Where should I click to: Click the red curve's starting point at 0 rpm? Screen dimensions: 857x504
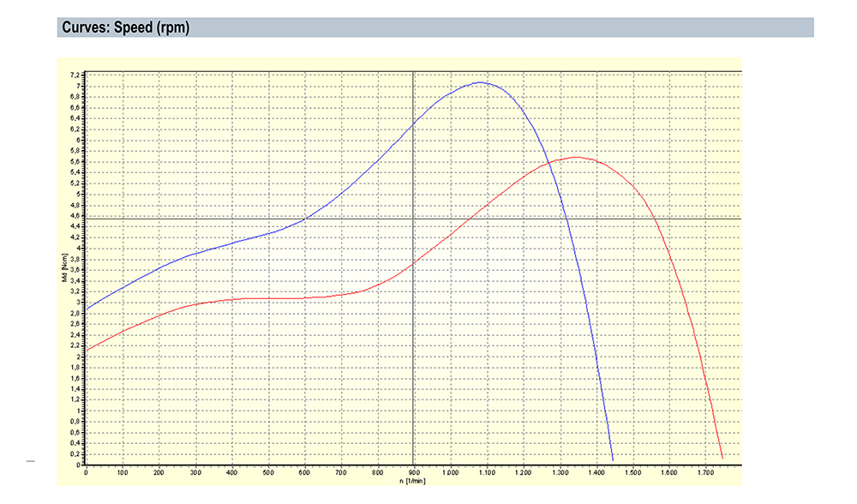click(x=87, y=350)
